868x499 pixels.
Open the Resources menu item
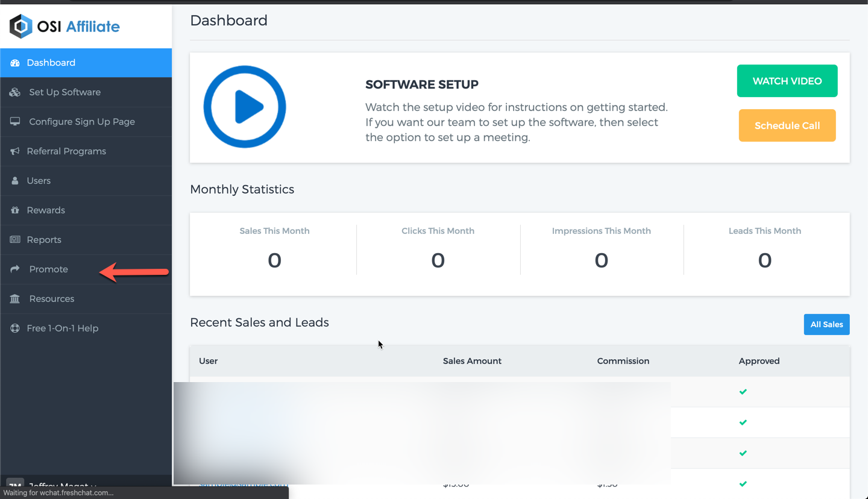coord(86,299)
